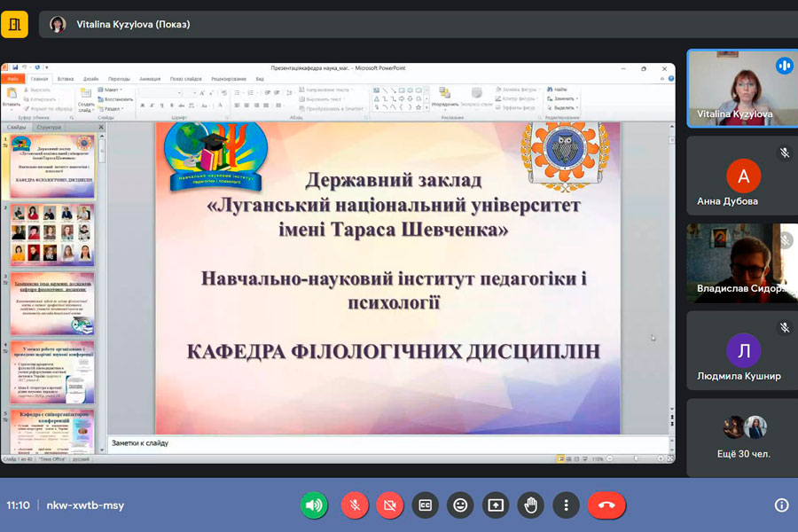The height and width of the screenshot is (532, 798).
Task: Open the three-dot more options menu
Action: point(566,505)
